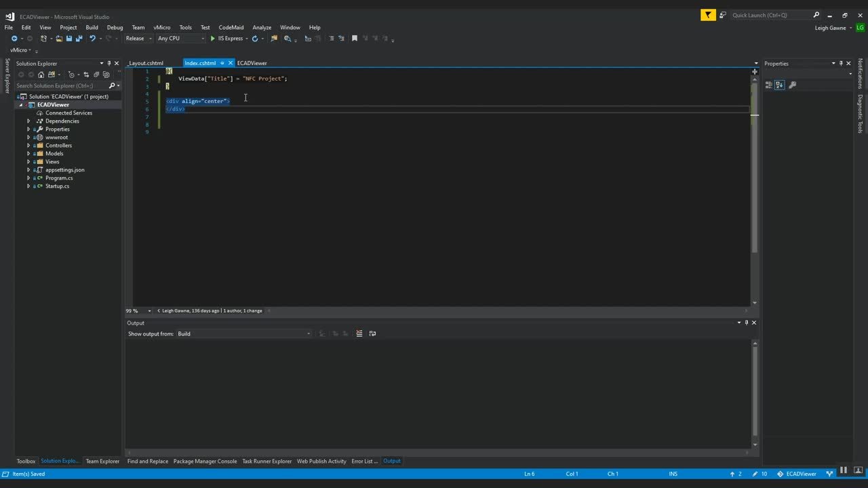This screenshot has width=868, height=488.
Task: Open the Package Manager Console tab
Action: click(205, 461)
